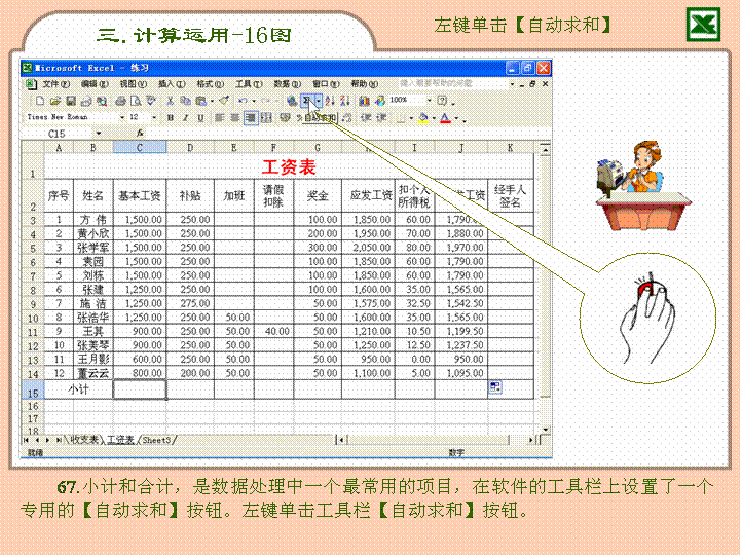
Task: Click the Increase Indent icon
Action: pos(381,118)
